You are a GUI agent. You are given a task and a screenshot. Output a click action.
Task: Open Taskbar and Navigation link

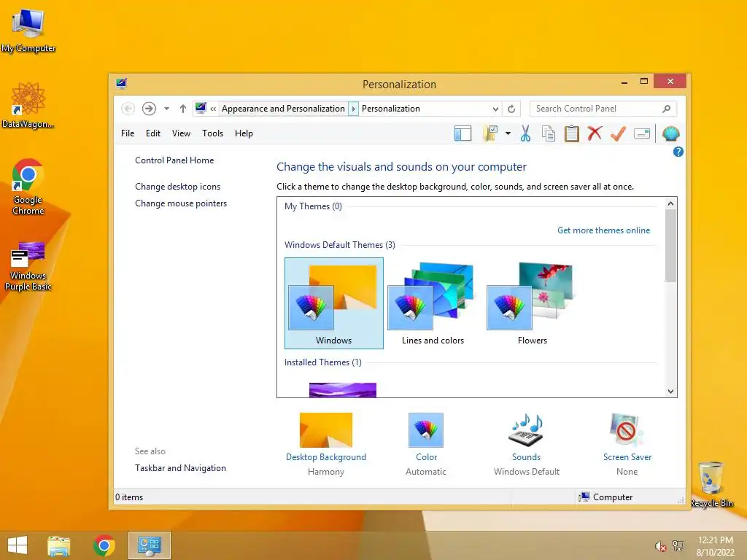tap(181, 468)
